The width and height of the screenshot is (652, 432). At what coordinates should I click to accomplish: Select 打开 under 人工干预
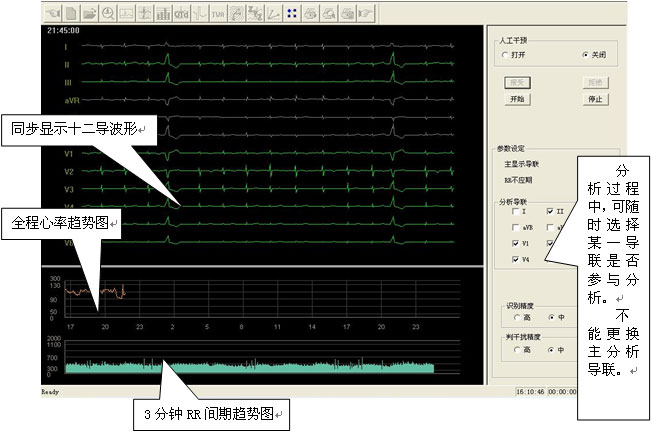pyautogui.click(x=504, y=55)
